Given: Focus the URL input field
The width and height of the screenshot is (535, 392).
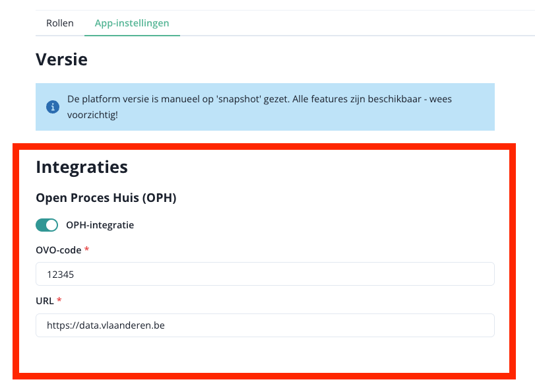Looking at the screenshot, I should 265,325.
